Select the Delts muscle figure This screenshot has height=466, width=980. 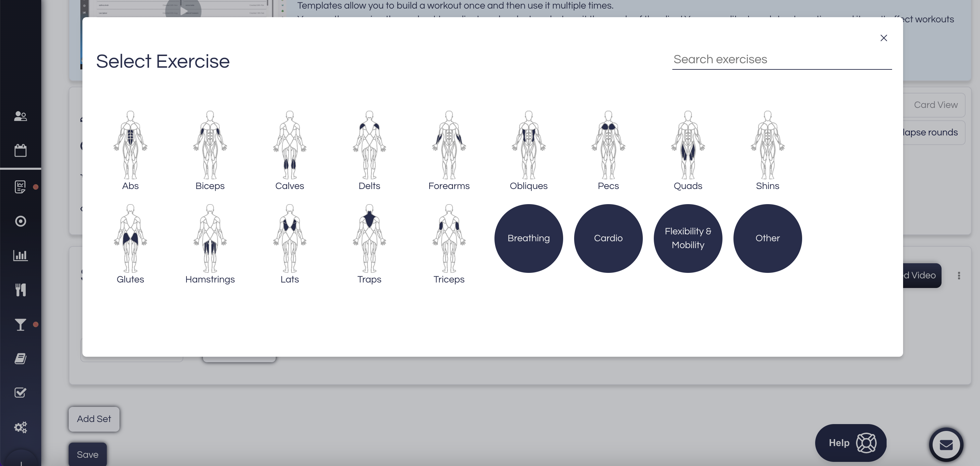coord(369,145)
